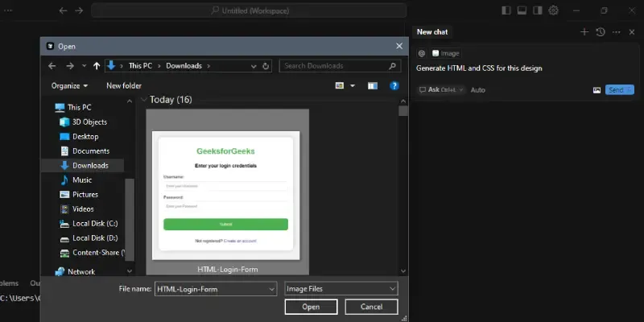Viewport: 644px width, 322px height.
Task: Select HTML-Login-Form image thumbnail
Action: (227, 192)
